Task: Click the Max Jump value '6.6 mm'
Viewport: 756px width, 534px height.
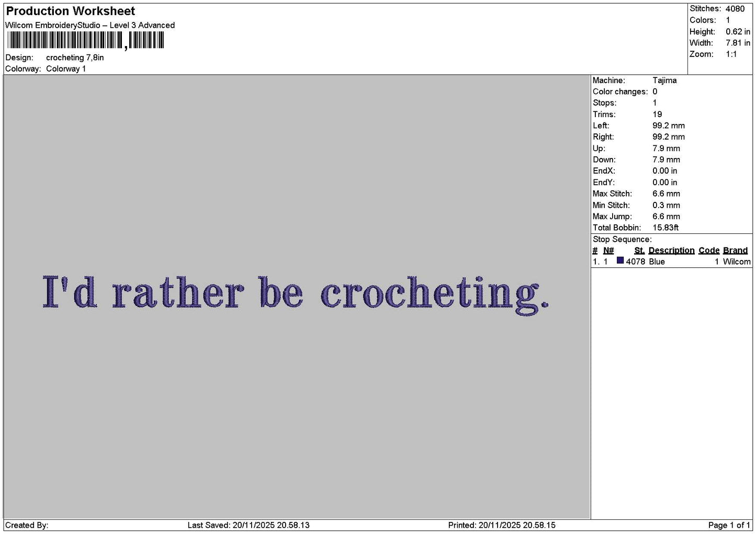Action: [x=666, y=217]
